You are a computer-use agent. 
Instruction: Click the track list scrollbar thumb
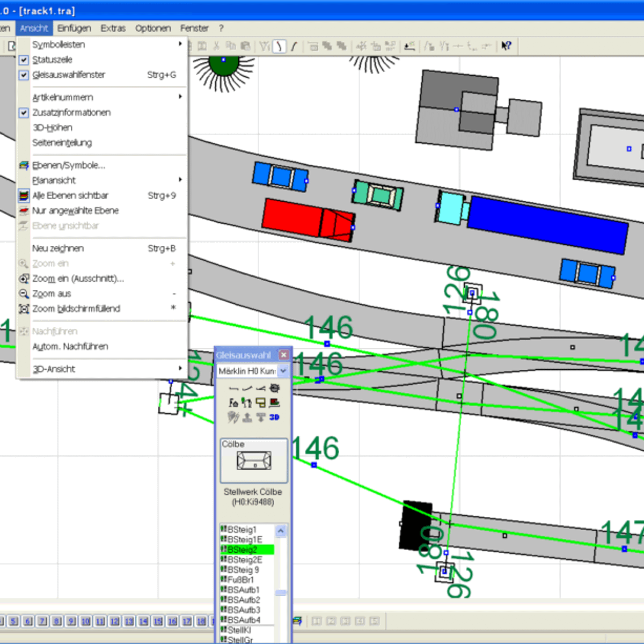281,593
